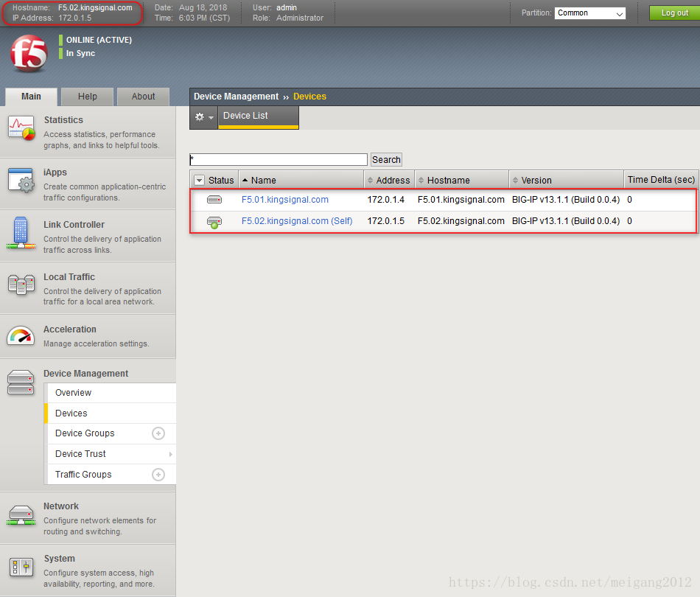Open the F5.01.kingsignal.com device link
Image resolution: width=700 pixels, height=597 pixels.
tap(285, 200)
